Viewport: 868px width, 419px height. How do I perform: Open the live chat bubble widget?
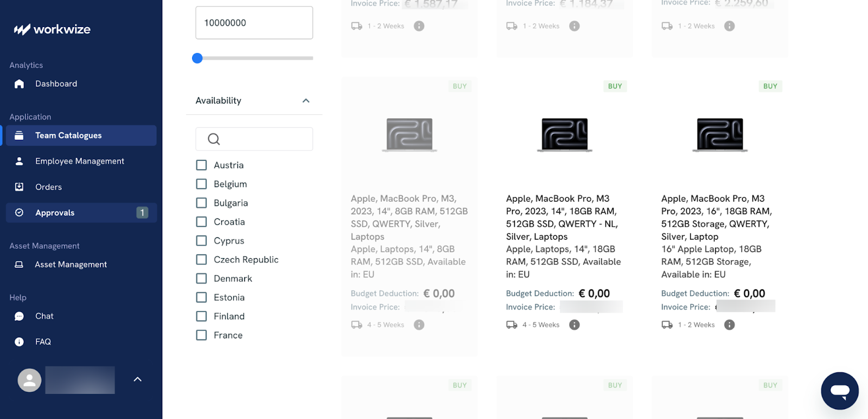(x=839, y=390)
